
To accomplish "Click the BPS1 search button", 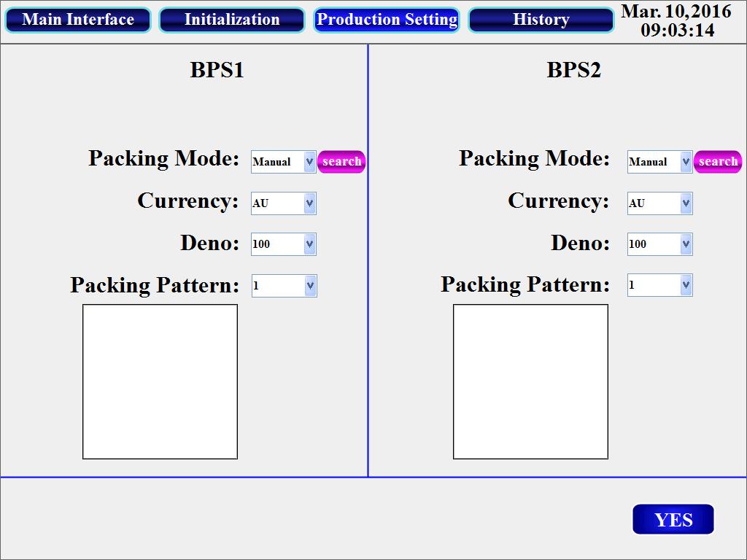I will (x=341, y=162).
